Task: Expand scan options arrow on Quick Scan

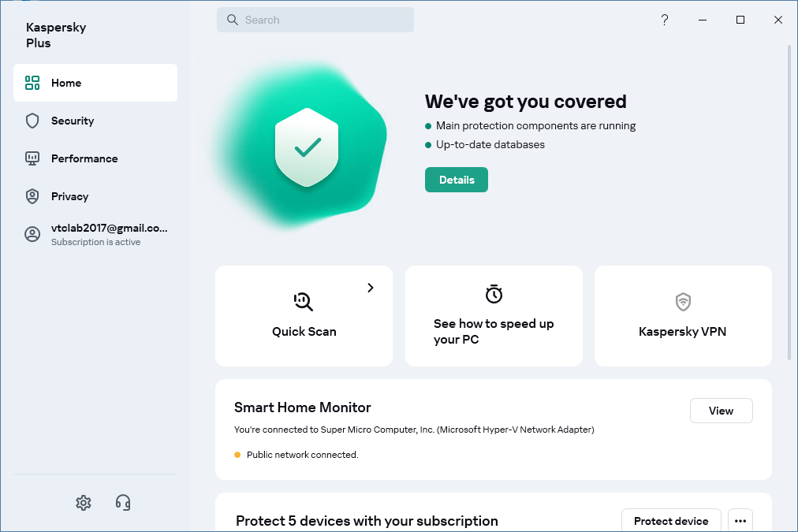Action: click(371, 288)
